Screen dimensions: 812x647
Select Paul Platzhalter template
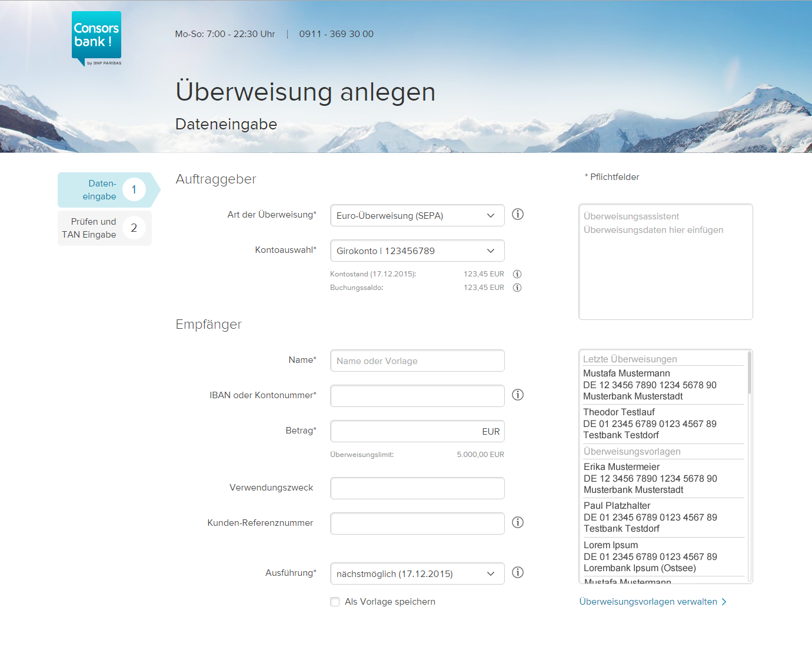[663, 517]
